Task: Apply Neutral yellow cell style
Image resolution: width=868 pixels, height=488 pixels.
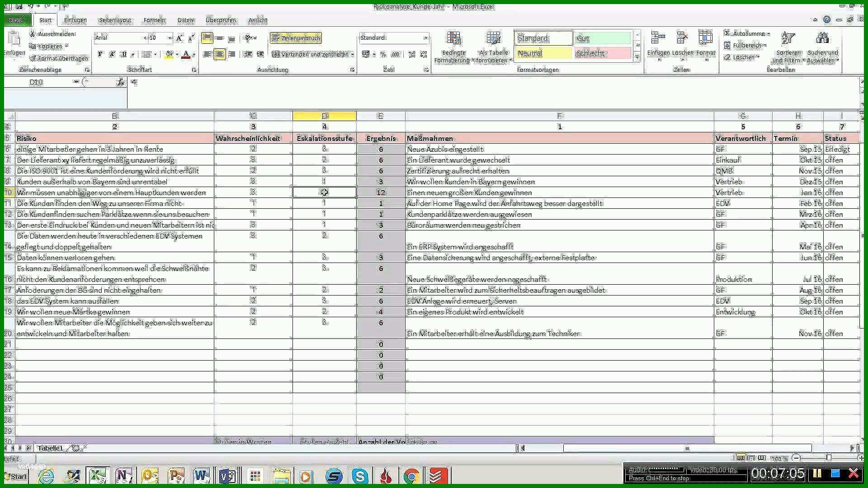Action: (544, 53)
